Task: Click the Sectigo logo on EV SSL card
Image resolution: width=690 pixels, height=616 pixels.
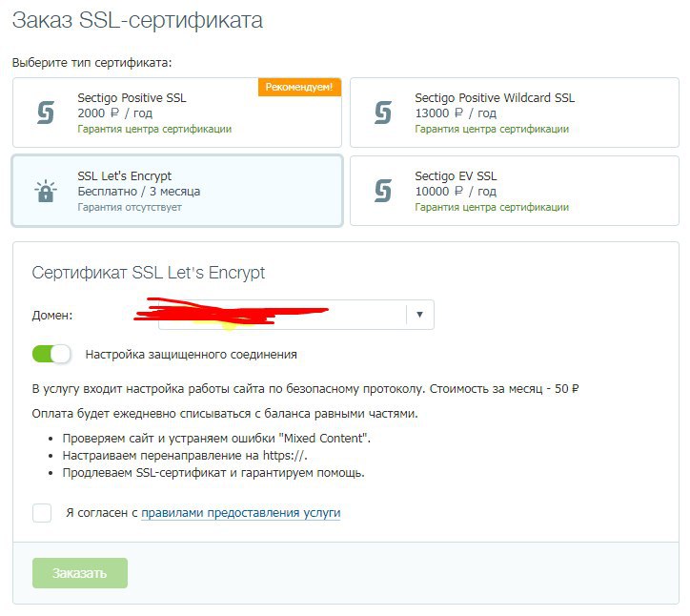Action: click(x=383, y=191)
